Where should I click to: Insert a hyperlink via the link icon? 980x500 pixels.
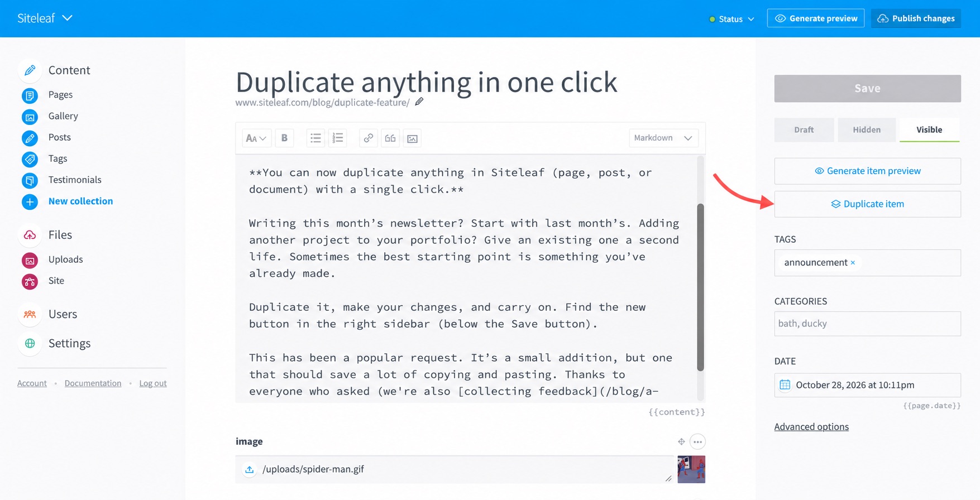(369, 138)
